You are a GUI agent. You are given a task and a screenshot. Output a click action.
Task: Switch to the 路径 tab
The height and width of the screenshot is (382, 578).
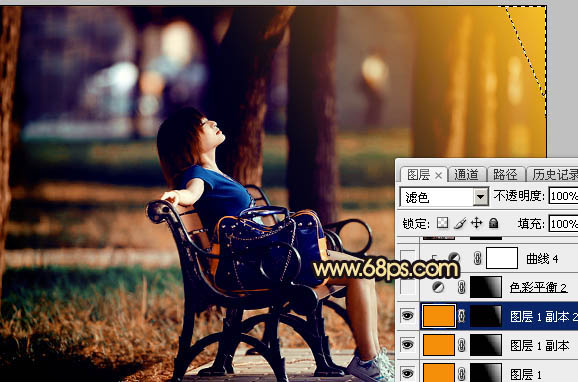tap(505, 174)
